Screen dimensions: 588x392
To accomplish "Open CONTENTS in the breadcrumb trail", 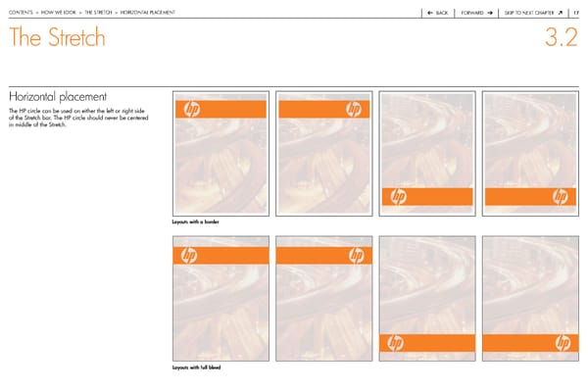I will 21,13.
